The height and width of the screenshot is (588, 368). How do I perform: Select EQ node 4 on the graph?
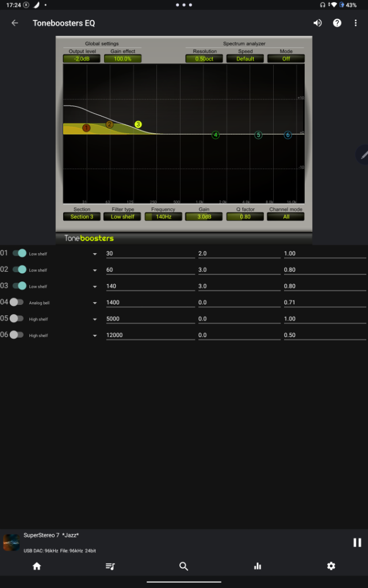point(216,135)
